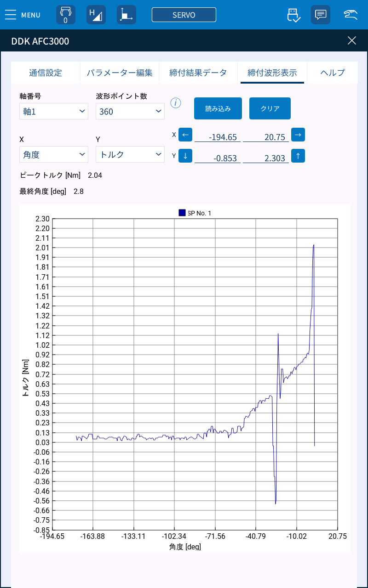Viewport: 368px width, 588px height.
Task: Open the waveform points dropdown showing 360
Action: [x=130, y=111]
